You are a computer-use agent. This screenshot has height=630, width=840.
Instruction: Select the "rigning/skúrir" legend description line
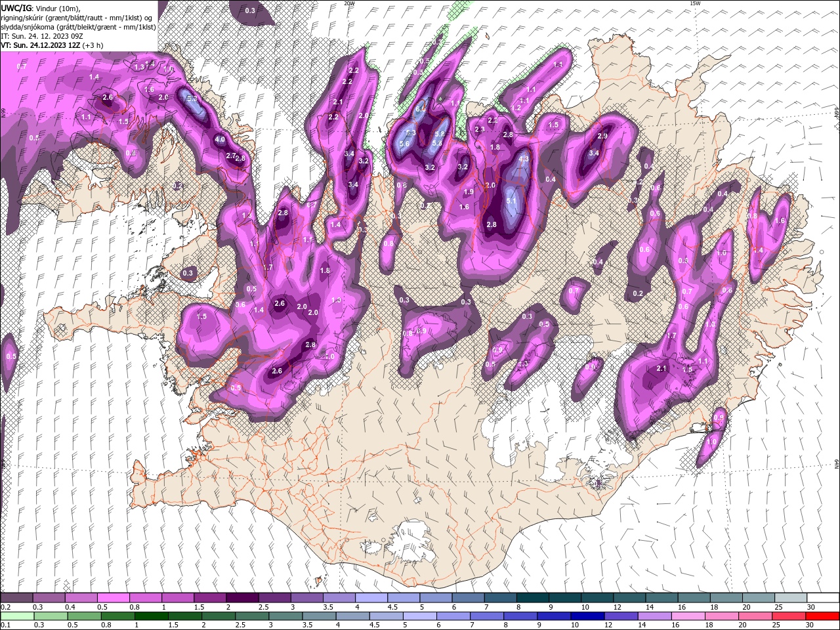point(77,17)
